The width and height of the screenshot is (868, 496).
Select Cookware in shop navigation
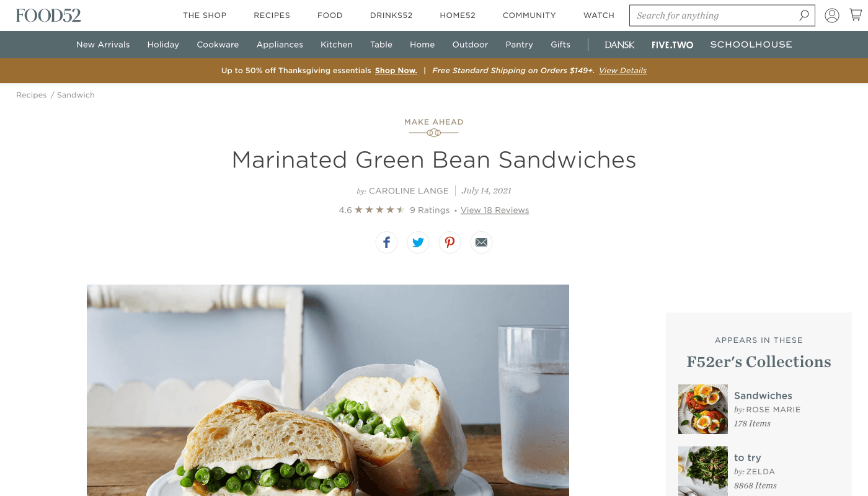tap(218, 45)
